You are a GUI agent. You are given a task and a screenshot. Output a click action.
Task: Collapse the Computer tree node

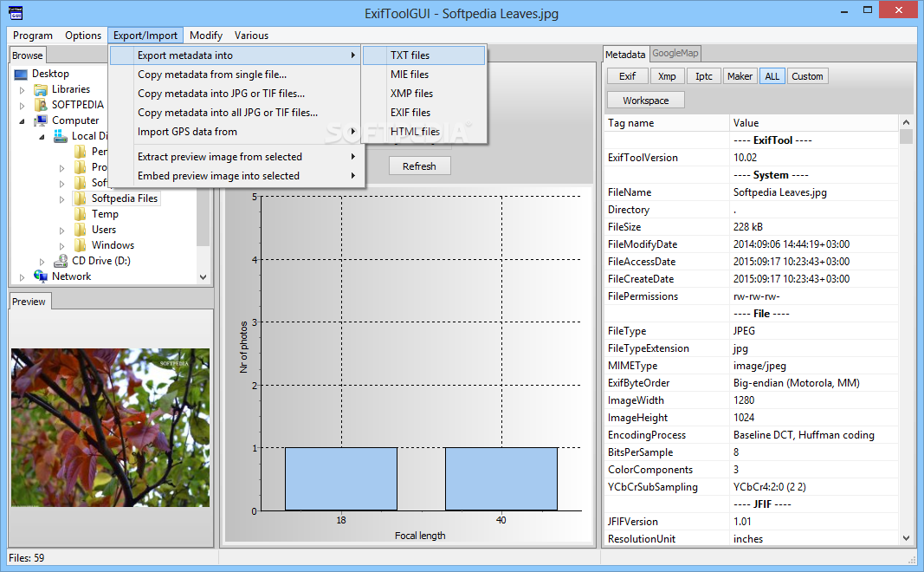pyautogui.click(x=23, y=121)
